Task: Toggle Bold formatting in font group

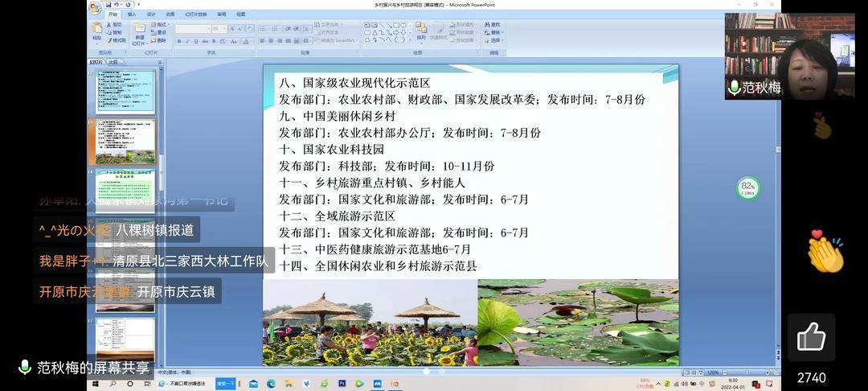Action: [x=178, y=40]
